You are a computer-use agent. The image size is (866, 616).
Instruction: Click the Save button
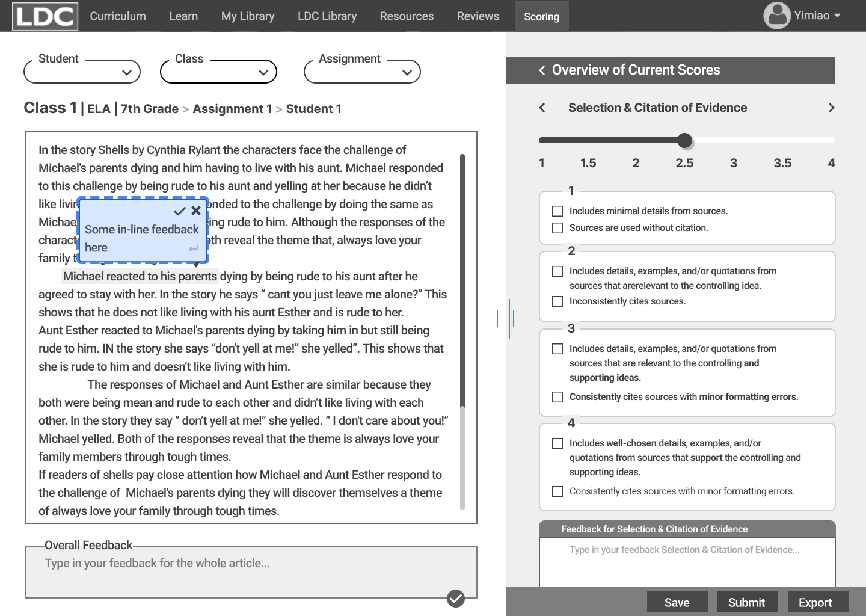click(677, 602)
